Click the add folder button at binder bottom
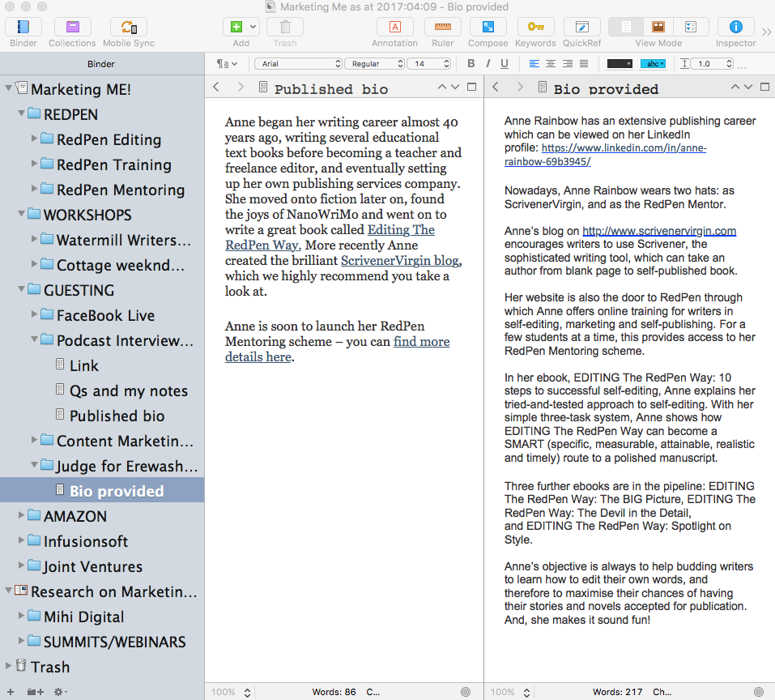 (x=35, y=692)
